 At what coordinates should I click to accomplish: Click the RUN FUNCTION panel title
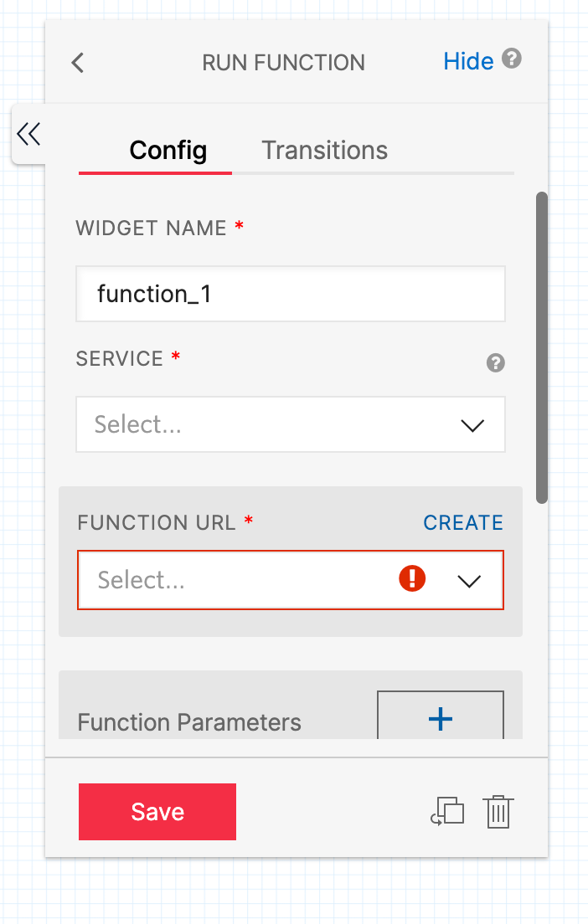coord(283,62)
